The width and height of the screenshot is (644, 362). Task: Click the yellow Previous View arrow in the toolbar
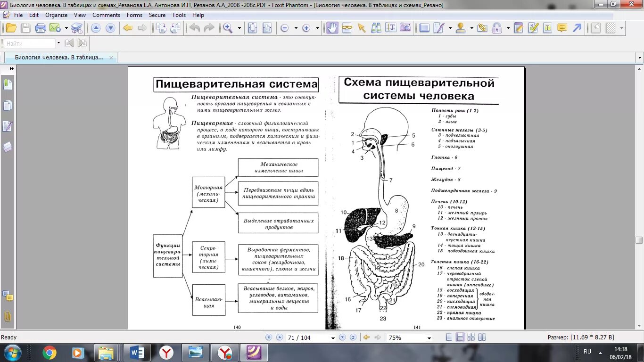pyautogui.click(x=128, y=28)
